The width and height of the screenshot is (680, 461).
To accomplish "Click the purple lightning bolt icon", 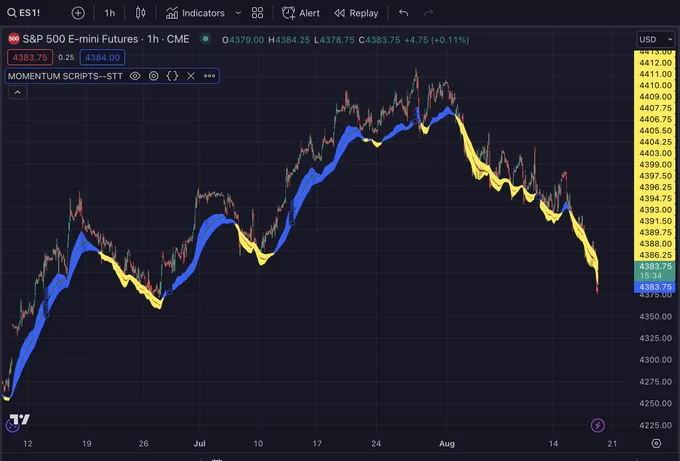I will click(x=598, y=425).
